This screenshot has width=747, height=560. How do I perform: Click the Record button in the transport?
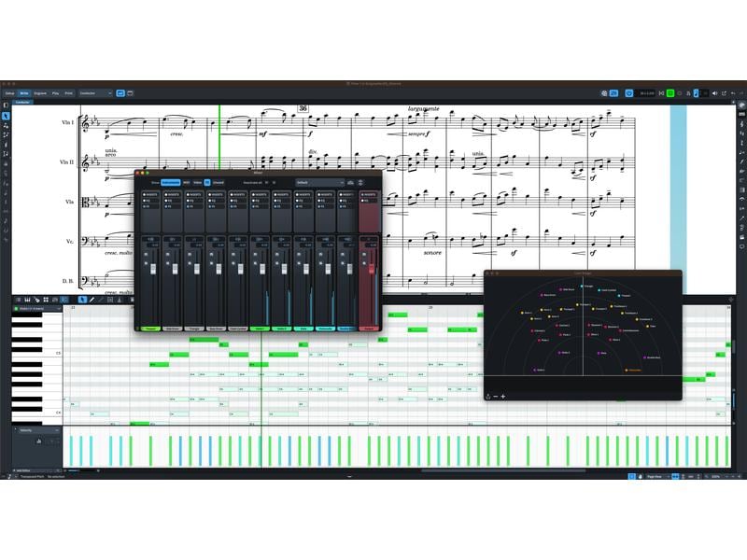tap(680, 93)
